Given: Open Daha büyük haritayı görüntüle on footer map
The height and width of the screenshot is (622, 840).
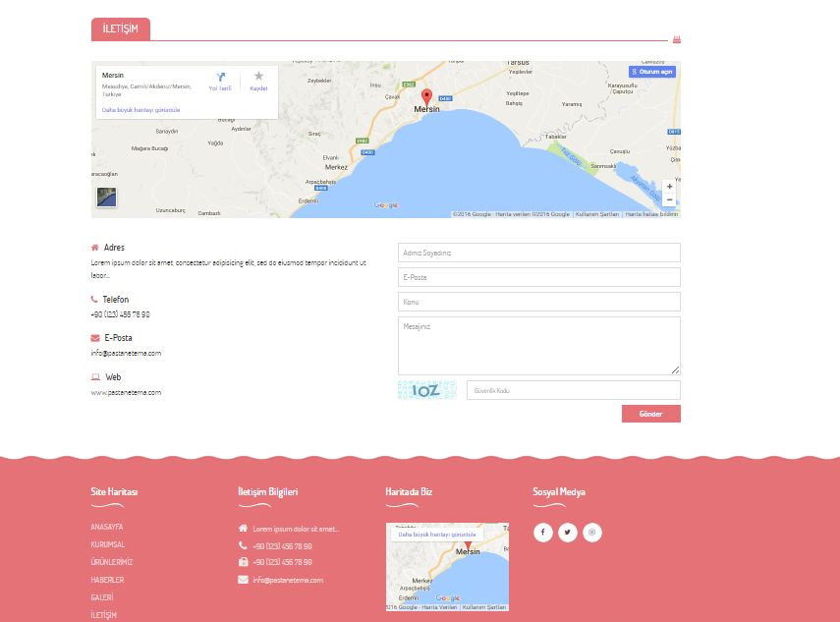Looking at the screenshot, I should click(x=437, y=535).
